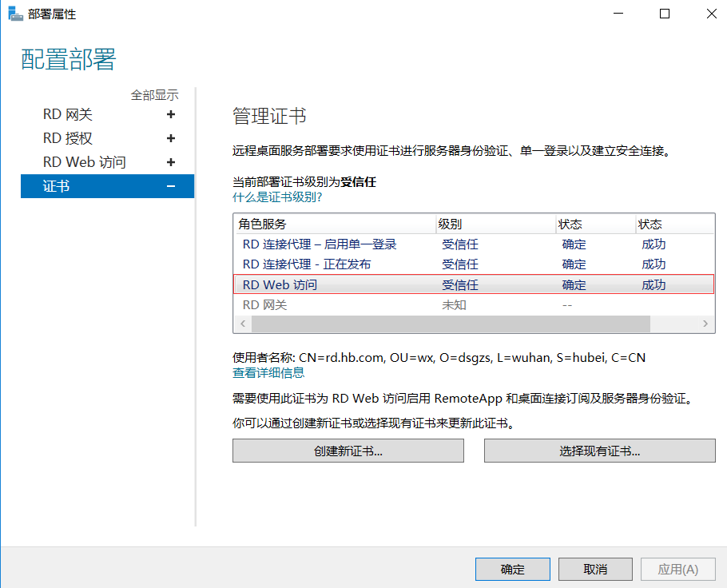Select the RD Web 访问 table row
Image resolution: width=727 pixels, height=588 pixels.
click(x=474, y=284)
